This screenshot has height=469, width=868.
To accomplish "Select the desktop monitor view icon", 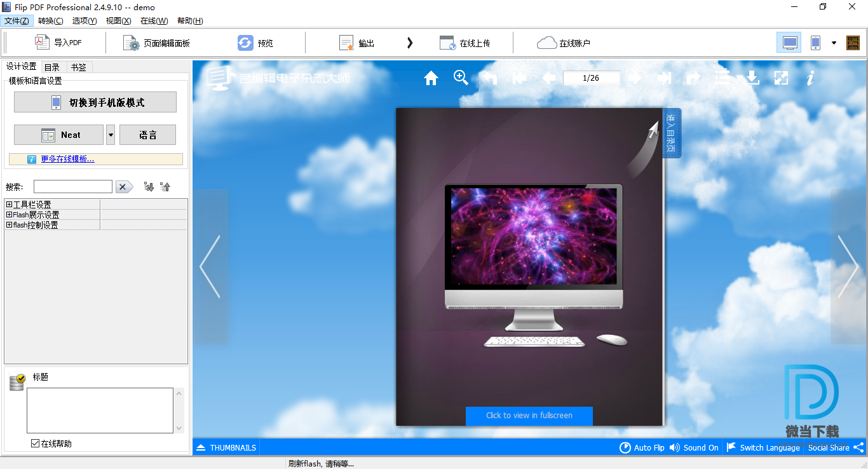I will coord(789,43).
